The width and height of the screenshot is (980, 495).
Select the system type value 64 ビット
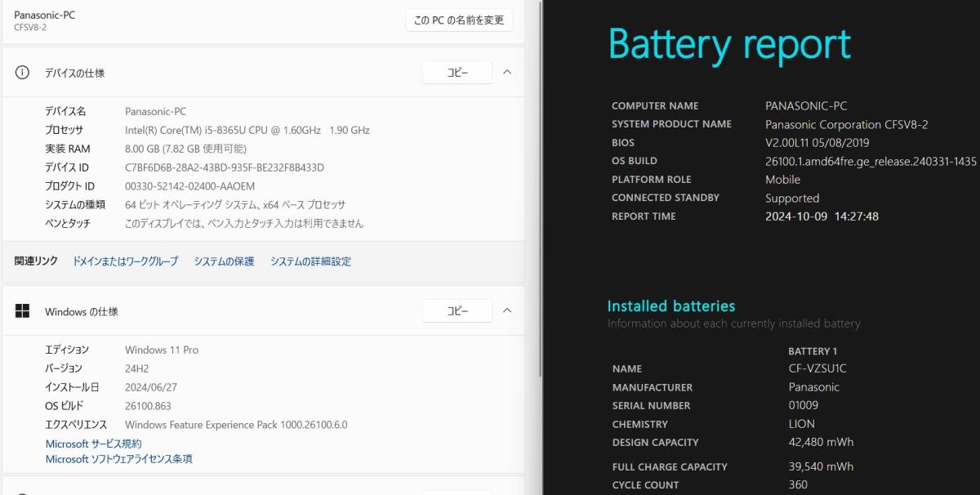(x=235, y=205)
